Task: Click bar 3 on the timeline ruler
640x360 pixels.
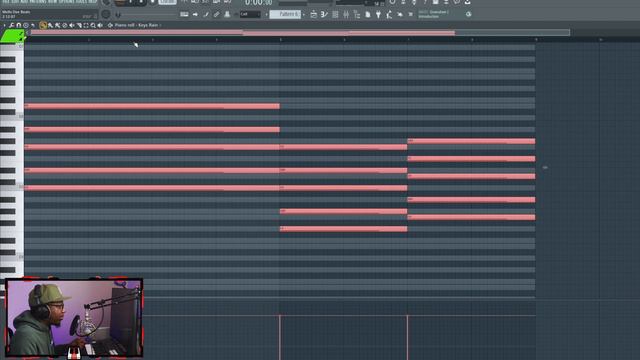Action: (x=153, y=40)
